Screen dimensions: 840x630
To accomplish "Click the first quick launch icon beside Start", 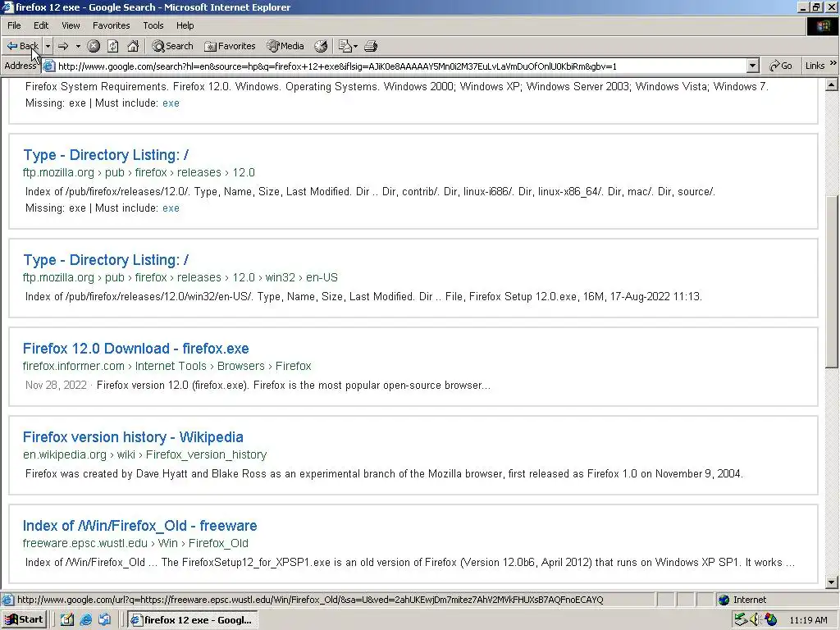I will coord(67,620).
